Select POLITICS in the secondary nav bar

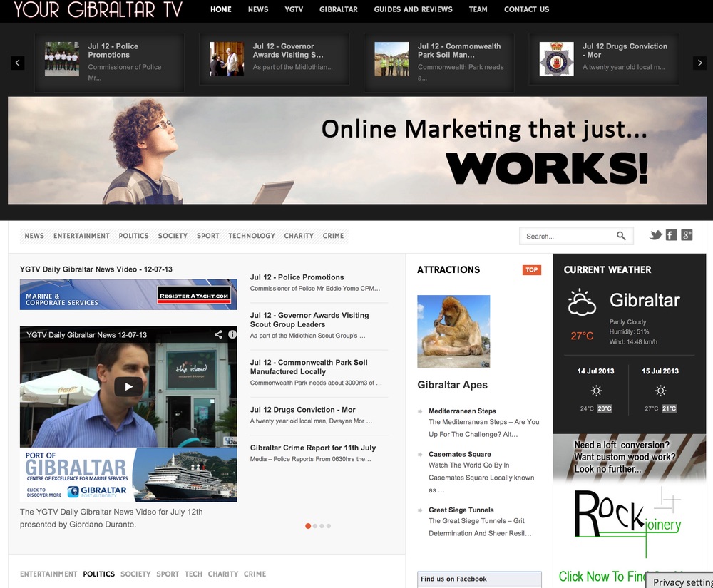coord(134,236)
